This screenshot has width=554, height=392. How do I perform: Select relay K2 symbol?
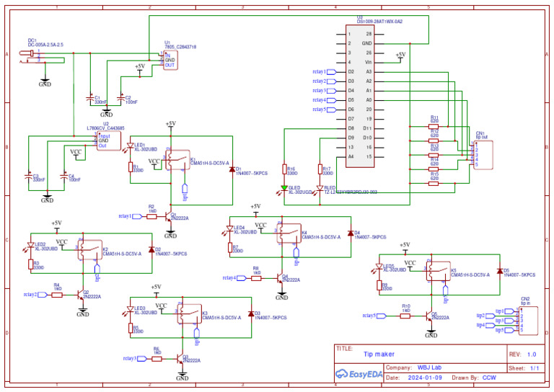coord(89,250)
